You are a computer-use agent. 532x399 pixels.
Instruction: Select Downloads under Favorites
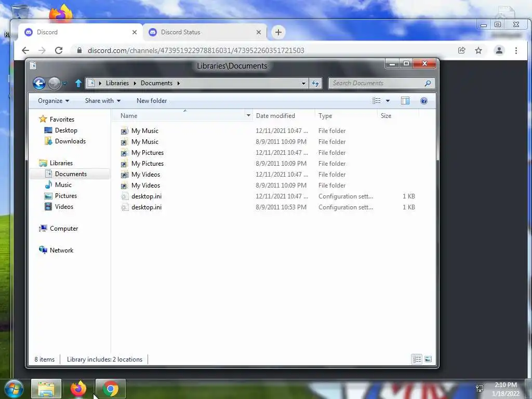pos(65,141)
